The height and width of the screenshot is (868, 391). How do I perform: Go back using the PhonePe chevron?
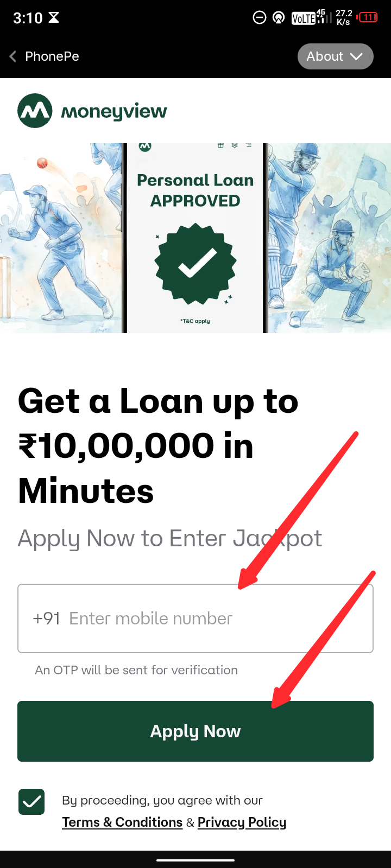pyautogui.click(x=13, y=56)
